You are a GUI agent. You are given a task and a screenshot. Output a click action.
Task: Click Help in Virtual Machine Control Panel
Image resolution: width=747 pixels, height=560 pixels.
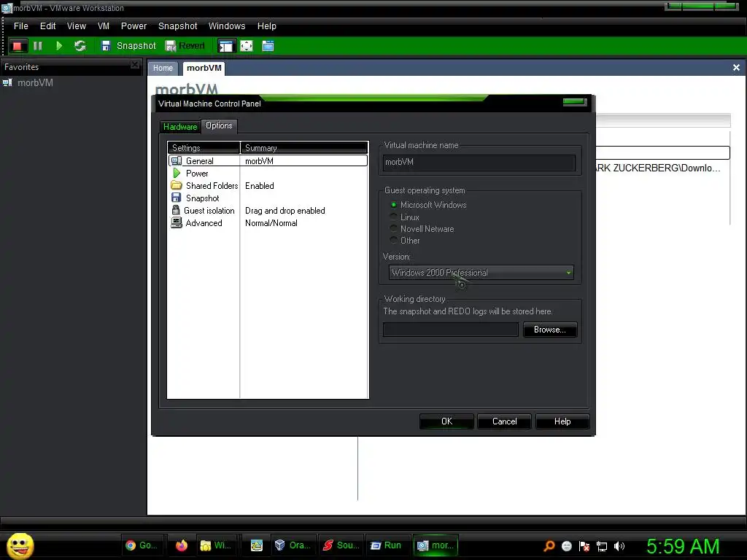click(x=562, y=421)
